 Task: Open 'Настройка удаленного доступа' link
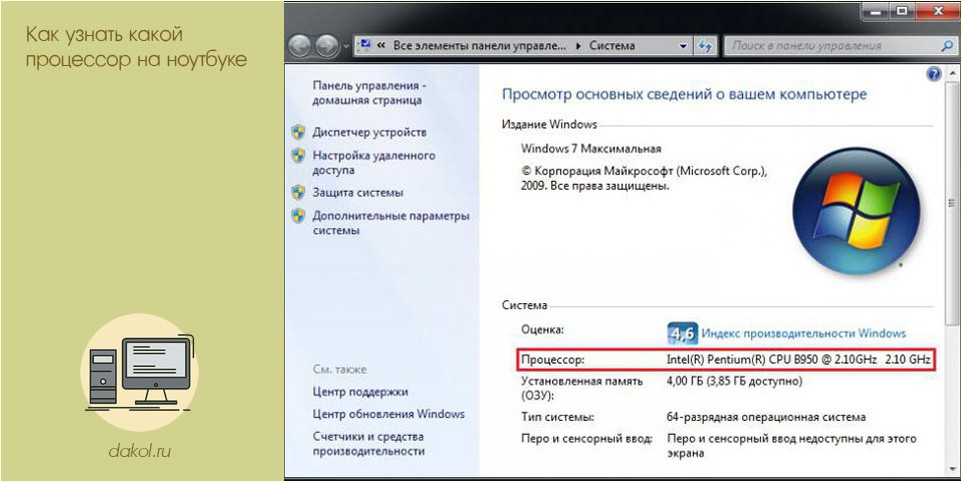tap(374, 163)
